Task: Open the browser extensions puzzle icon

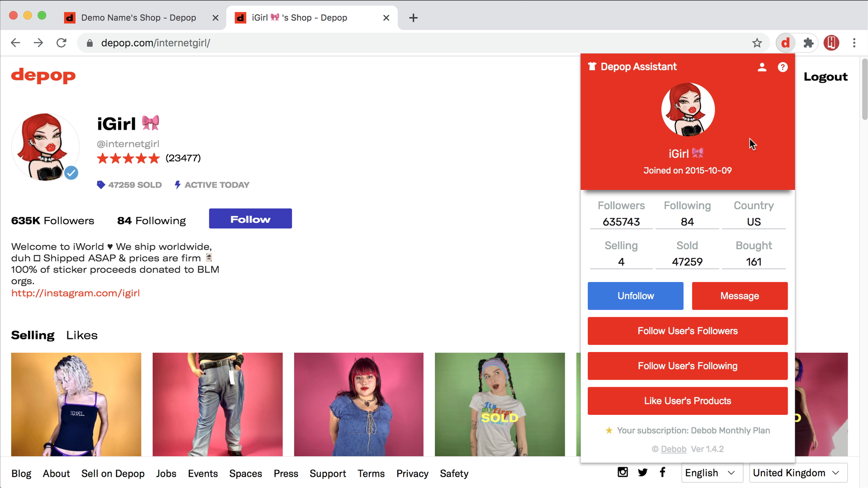Action: [x=808, y=43]
